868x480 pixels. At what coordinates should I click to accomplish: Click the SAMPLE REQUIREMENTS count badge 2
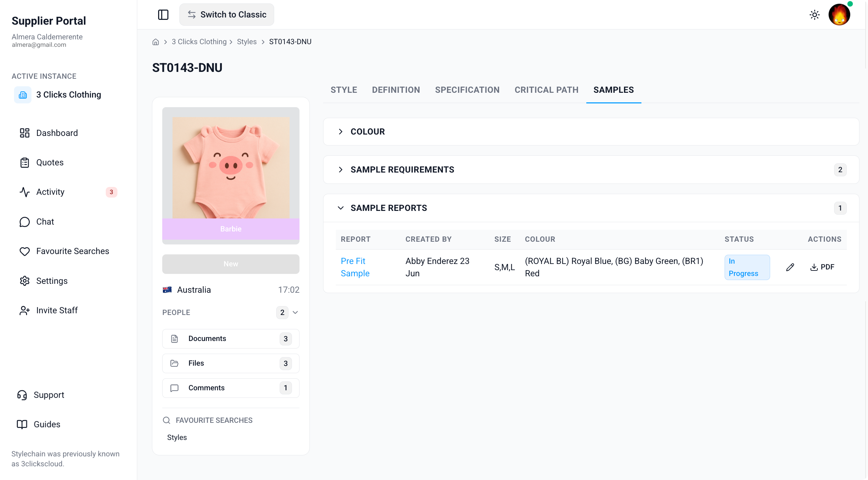[x=840, y=170]
